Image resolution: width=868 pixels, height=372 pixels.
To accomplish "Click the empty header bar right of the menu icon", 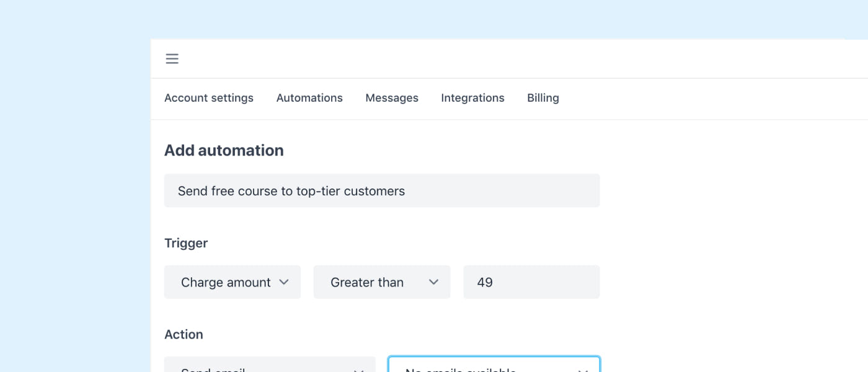I will 496,59.
